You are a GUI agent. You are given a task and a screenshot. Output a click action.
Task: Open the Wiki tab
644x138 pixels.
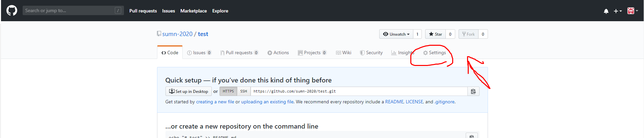pos(344,53)
